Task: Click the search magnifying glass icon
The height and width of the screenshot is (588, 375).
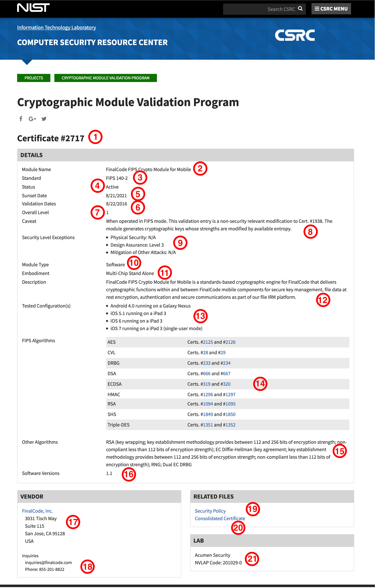Action: pyautogui.click(x=300, y=9)
